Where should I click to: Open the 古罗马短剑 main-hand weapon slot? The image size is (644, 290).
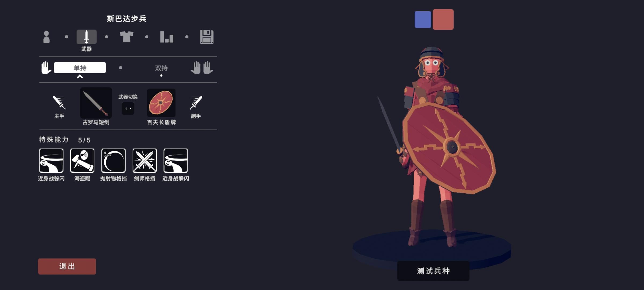(96, 103)
